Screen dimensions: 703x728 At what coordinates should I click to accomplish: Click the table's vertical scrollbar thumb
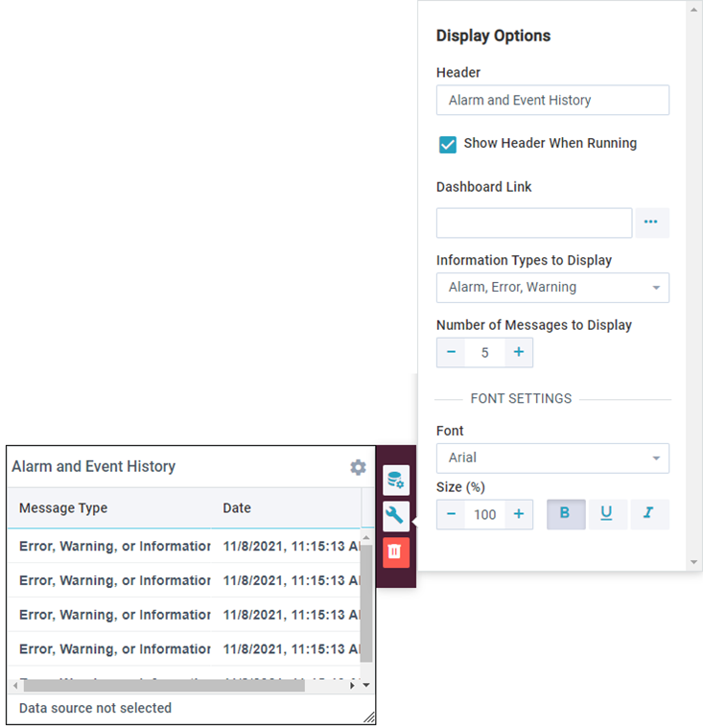coord(366,602)
